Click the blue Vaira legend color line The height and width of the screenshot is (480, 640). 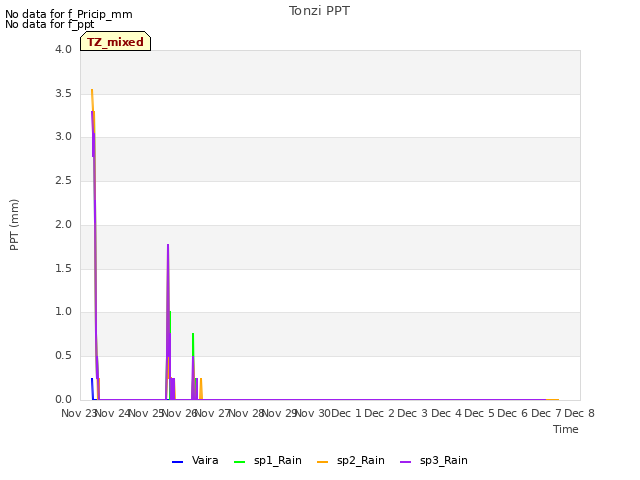(178, 462)
